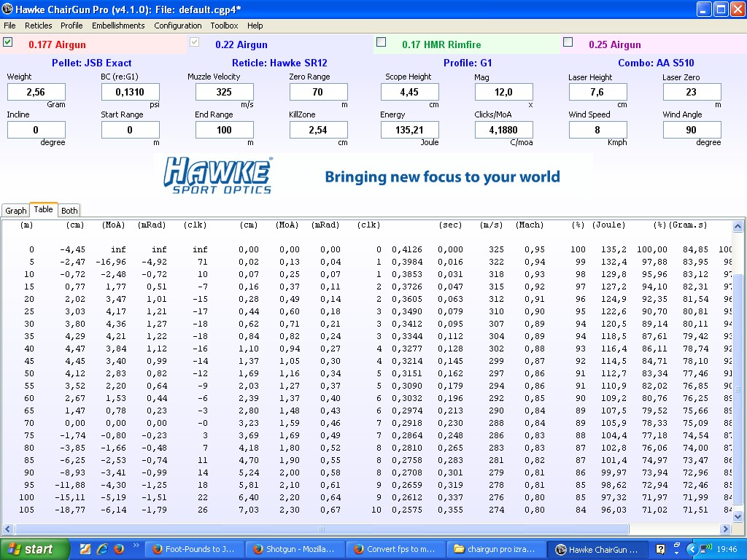Click the Clicks/MoA field
Screen dimensions: 747x560
tap(503, 130)
